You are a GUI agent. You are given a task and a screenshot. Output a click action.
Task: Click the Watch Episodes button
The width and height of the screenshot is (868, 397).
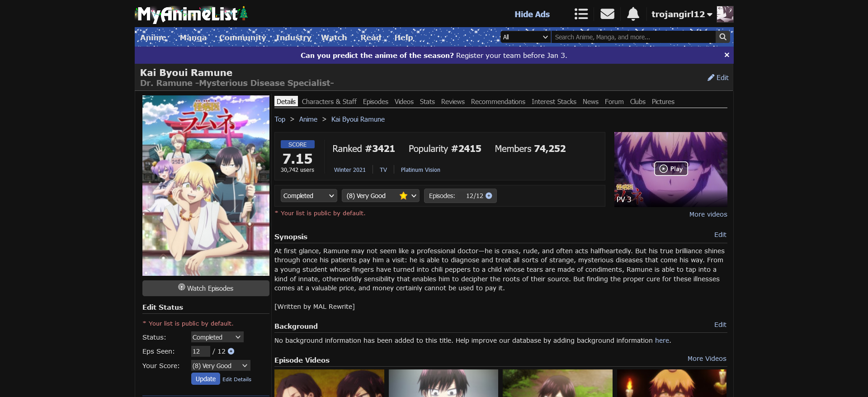[x=206, y=288]
